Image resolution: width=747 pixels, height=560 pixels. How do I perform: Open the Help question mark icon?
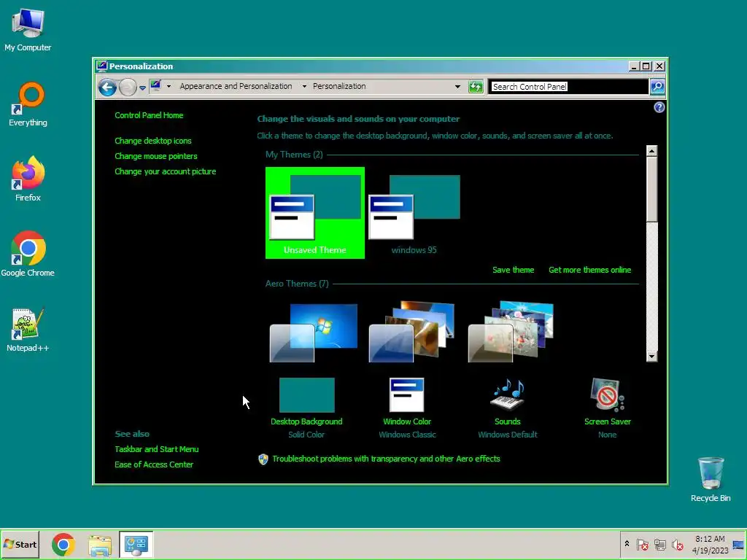(x=659, y=107)
